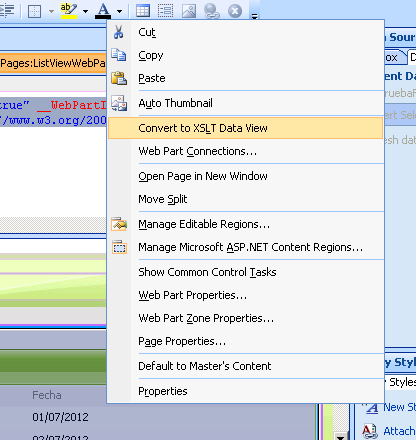The image size is (416, 440).
Task: Click the Font Color A icon
Action: [x=103, y=11]
